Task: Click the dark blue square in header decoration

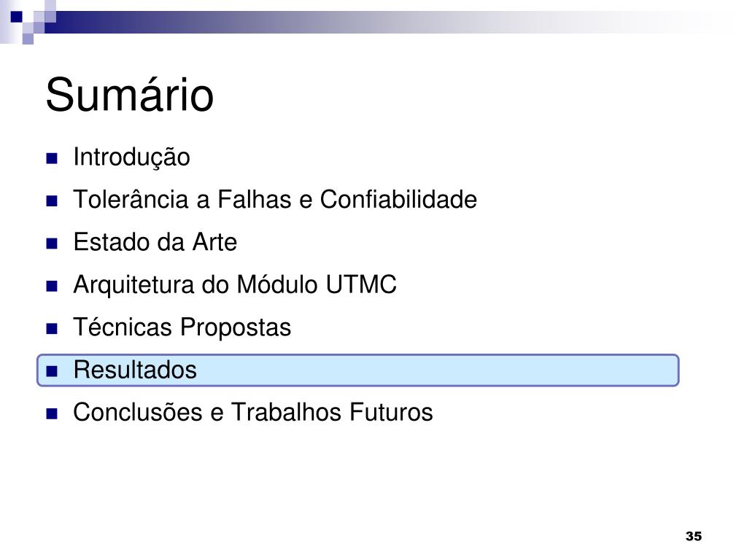Action: pyautogui.click(x=16, y=17)
